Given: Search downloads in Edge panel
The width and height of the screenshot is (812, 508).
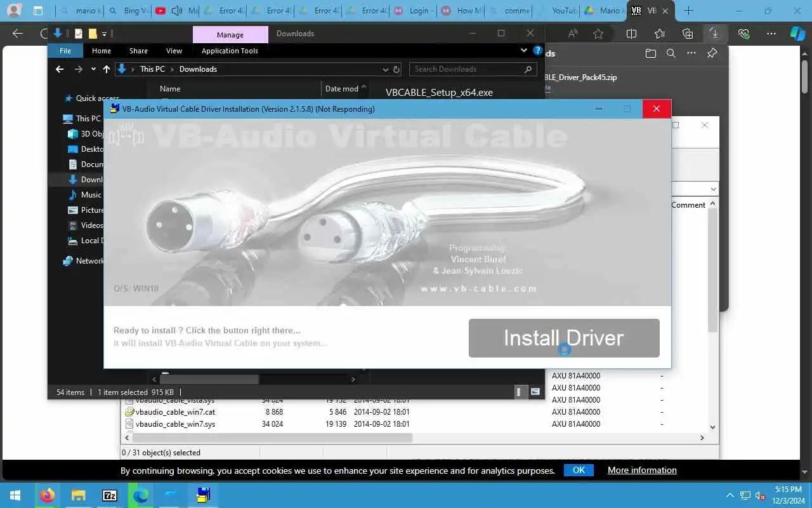Looking at the screenshot, I should [671, 54].
